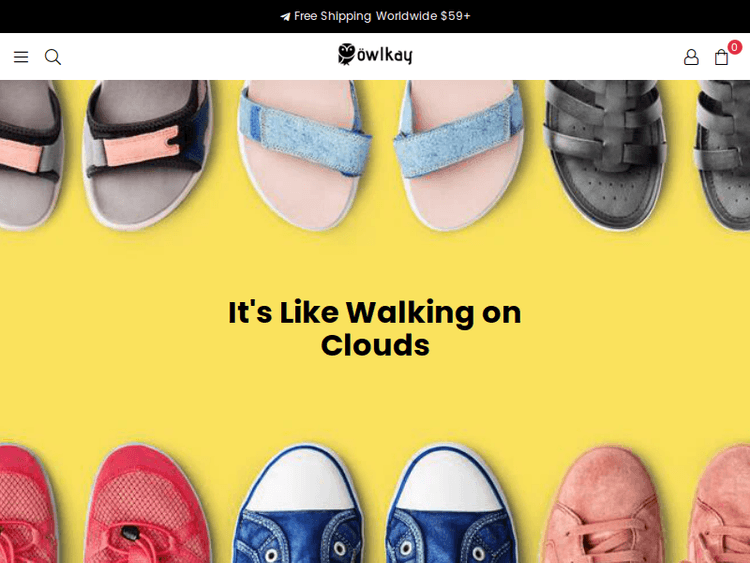Open the user account icon
The image size is (750, 563).
[x=691, y=57]
